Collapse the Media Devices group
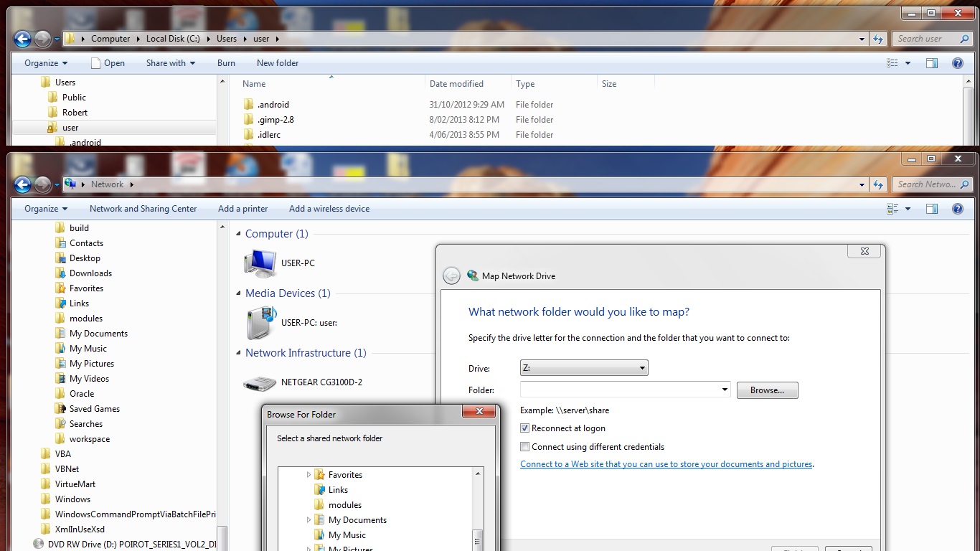The height and width of the screenshot is (551, 980). (239, 293)
